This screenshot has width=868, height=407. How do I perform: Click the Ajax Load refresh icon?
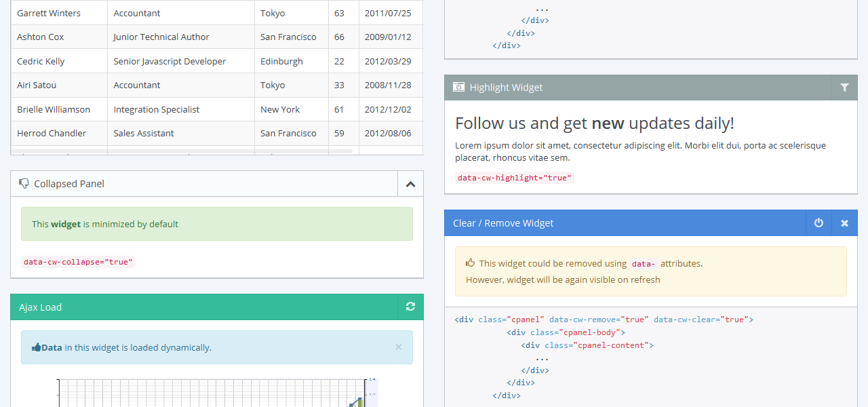(x=410, y=307)
